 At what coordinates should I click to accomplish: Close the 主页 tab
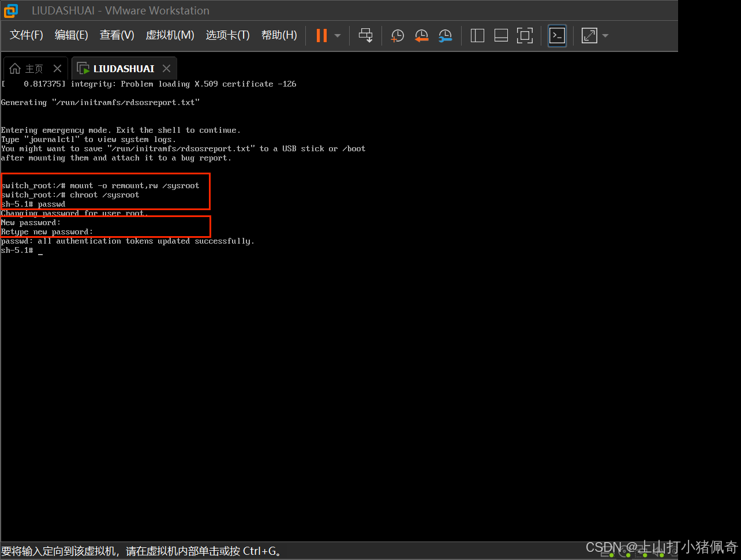57,69
